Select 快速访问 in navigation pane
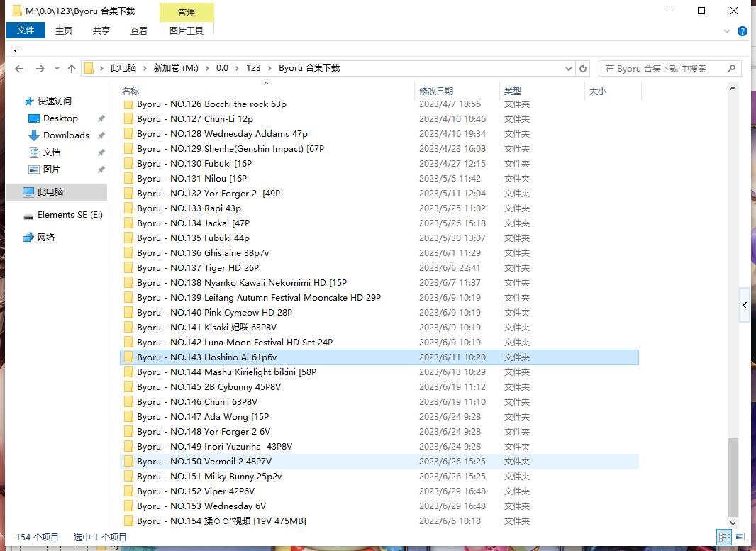Viewport: 756px width, 551px height. tap(54, 101)
